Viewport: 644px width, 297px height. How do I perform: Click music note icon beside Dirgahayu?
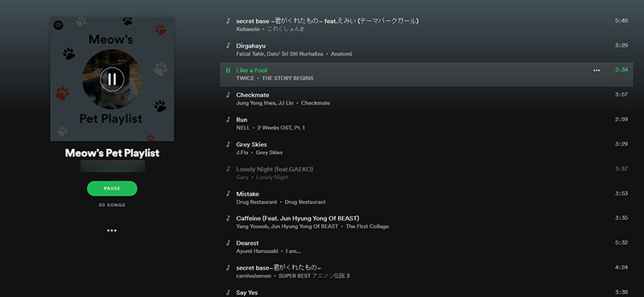228,46
